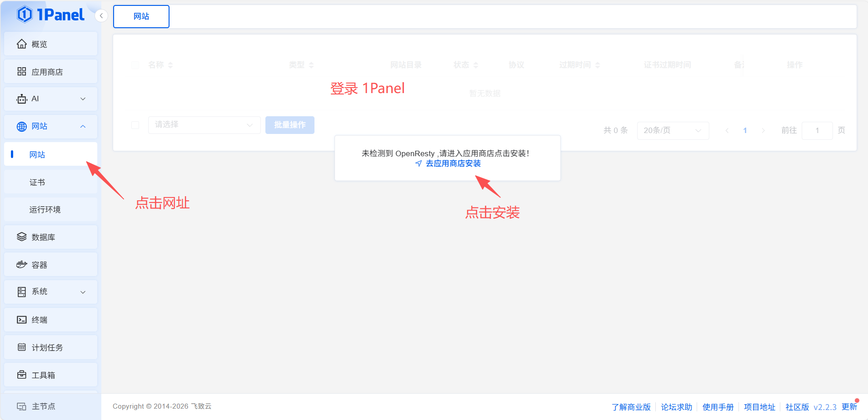This screenshot has width=868, height=420.
Task: Click the 暂无数据 empty table message
Action: pos(485,94)
